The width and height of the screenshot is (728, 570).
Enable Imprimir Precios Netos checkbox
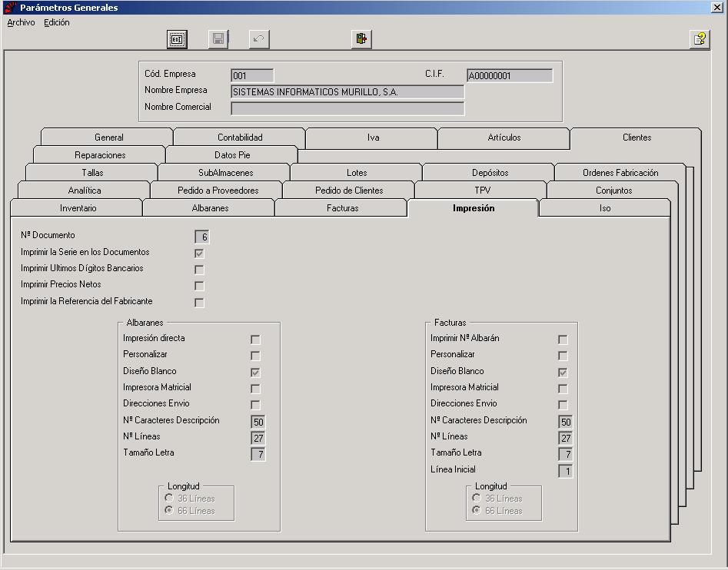[x=199, y=286]
